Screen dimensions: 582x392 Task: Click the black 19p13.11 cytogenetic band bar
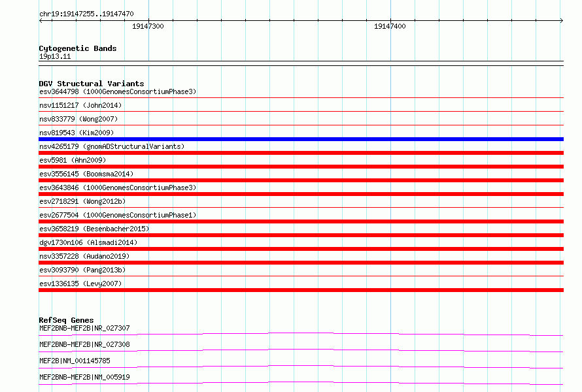(301, 63)
